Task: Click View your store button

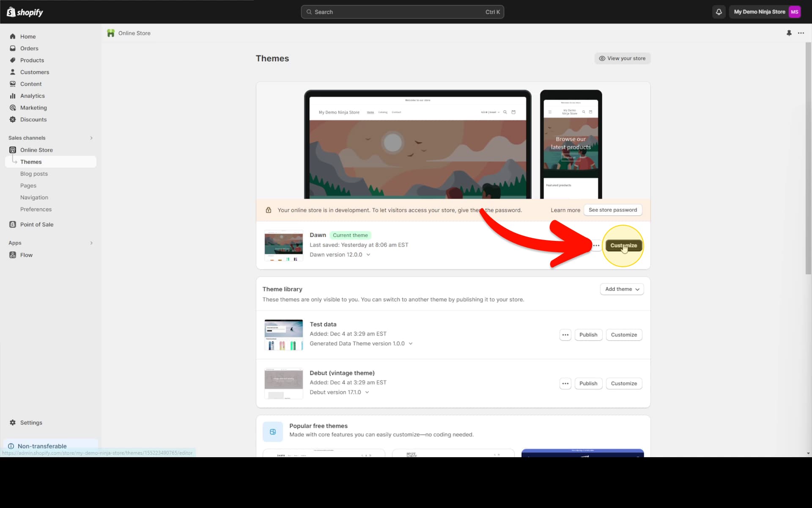Action: click(622, 58)
